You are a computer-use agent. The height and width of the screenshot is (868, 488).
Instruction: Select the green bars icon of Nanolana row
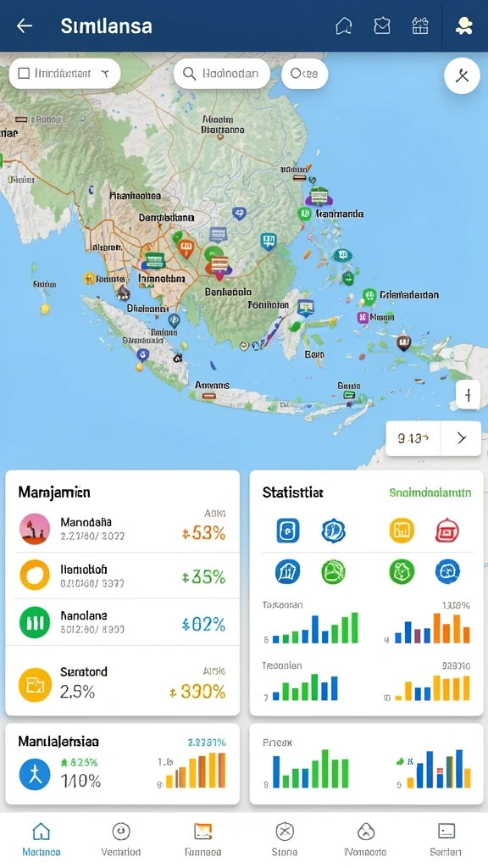pyautogui.click(x=35, y=622)
